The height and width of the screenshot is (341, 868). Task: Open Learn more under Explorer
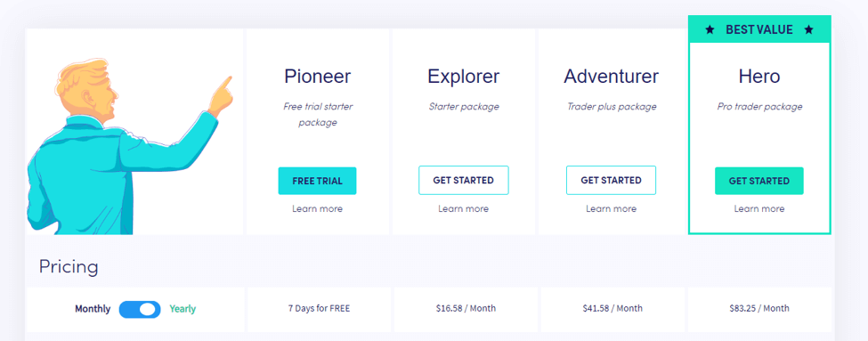[463, 208]
